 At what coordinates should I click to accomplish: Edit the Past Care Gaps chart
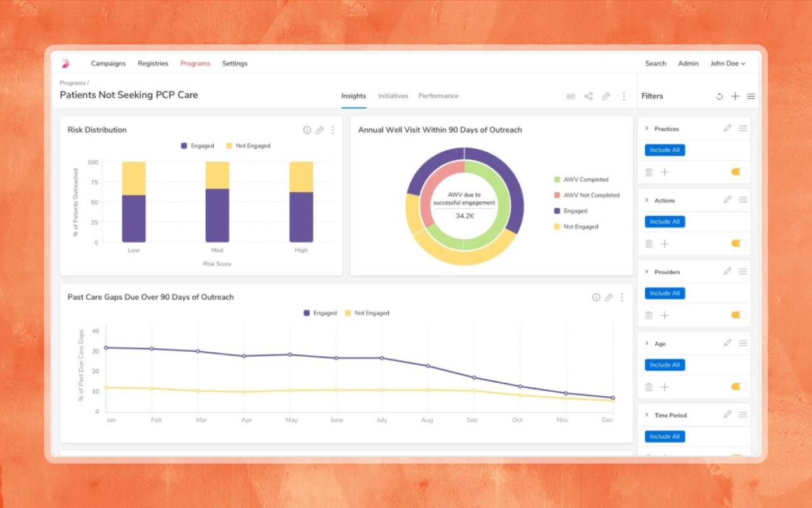[x=609, y=297]
